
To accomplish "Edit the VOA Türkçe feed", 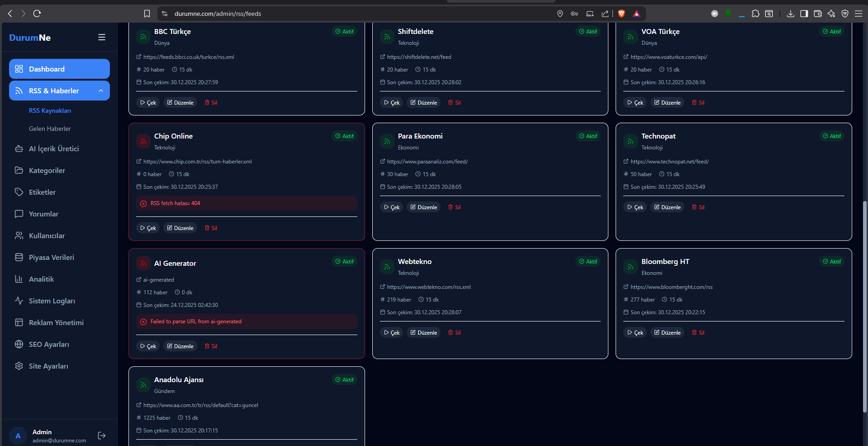I will click(x=667, y=103).
